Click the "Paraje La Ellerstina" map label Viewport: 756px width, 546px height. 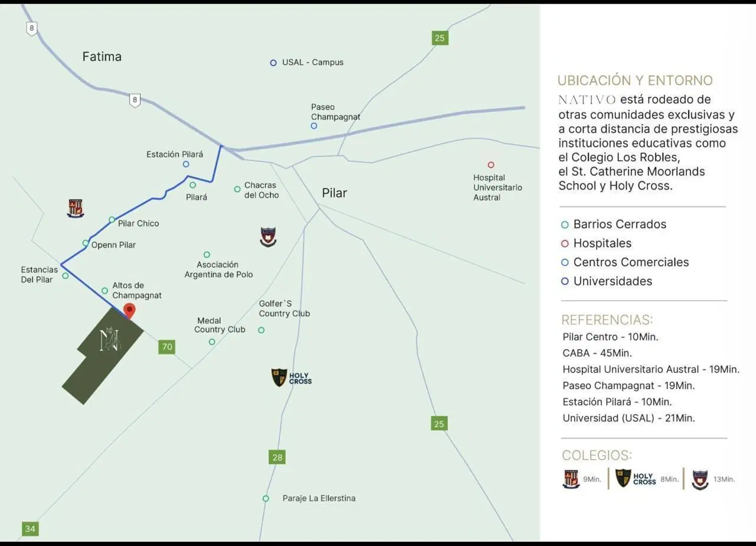pyautogui.click(x=319, y=499)
